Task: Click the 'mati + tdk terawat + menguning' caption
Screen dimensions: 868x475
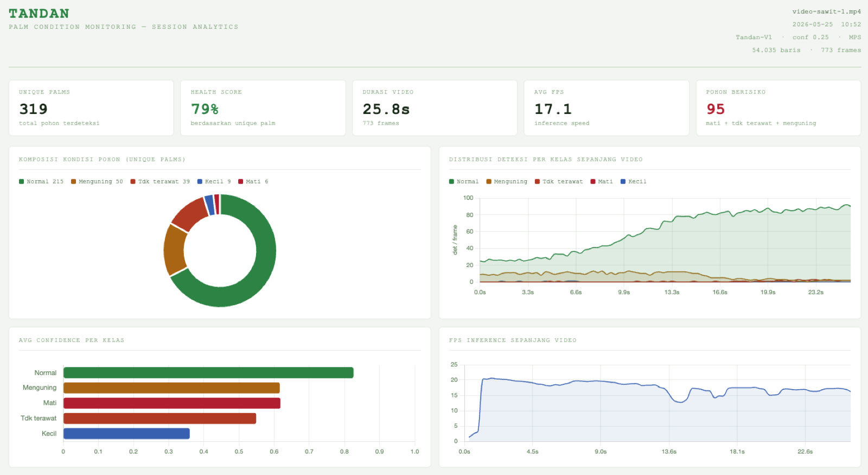Action: click(761, 123)
